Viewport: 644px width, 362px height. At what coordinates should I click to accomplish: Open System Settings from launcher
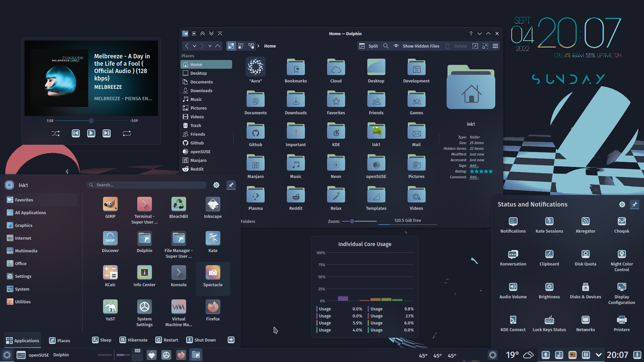[144, 313]
